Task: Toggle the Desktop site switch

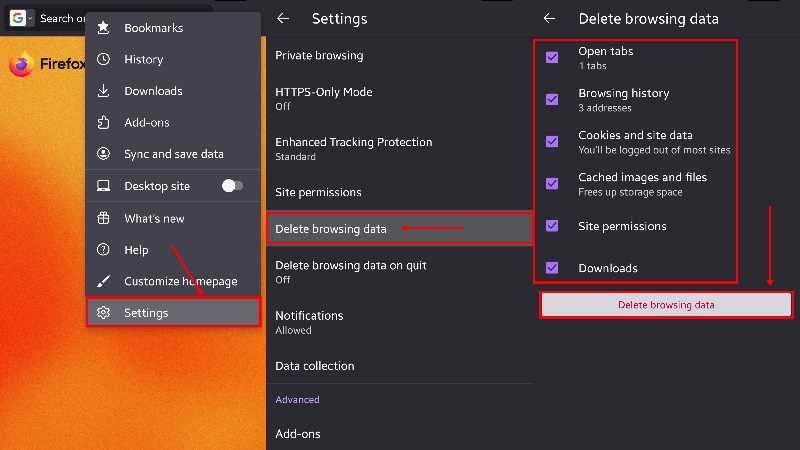Action: (232, 186)
